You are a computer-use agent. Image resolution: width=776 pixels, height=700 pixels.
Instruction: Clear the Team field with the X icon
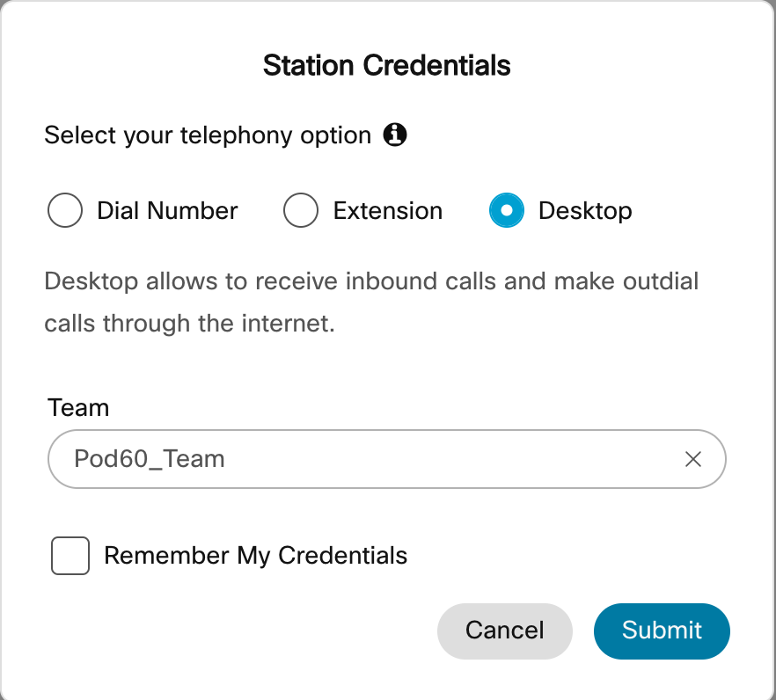(x=693, y=459)
